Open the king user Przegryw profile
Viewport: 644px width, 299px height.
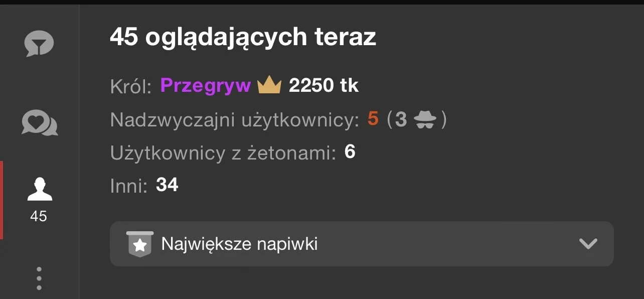pos(206,86)
